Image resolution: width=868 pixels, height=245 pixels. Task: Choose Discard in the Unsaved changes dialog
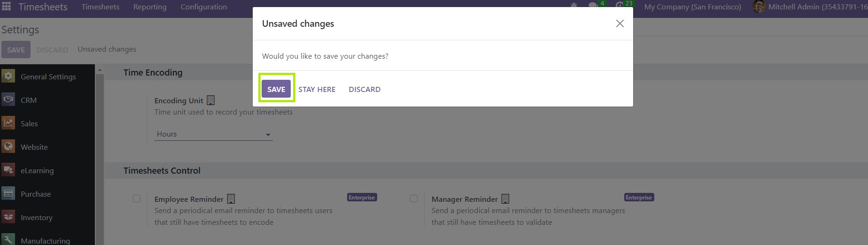tap(364, 89)
